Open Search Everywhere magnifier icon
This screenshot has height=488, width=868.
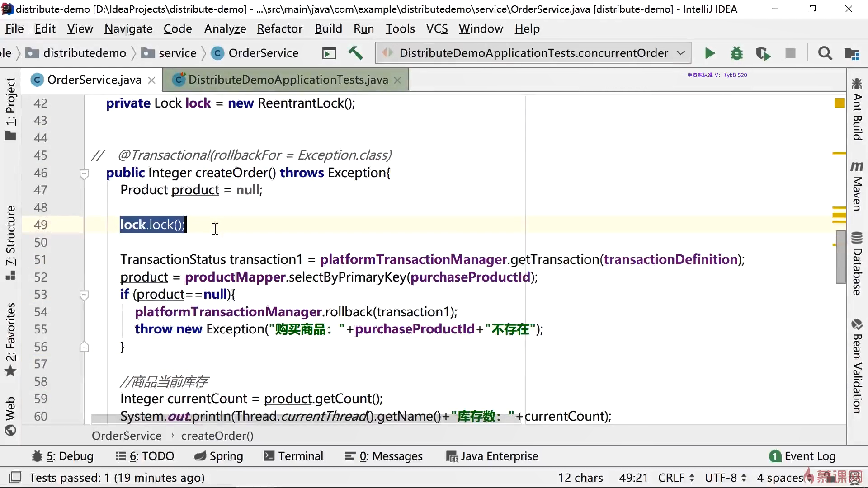825,53
